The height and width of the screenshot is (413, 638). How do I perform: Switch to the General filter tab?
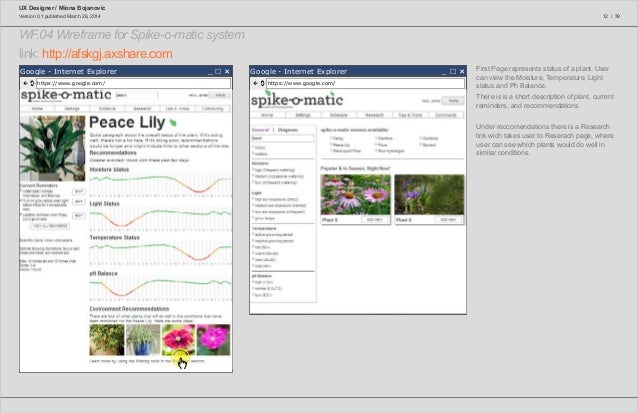[x=260, y=130]
